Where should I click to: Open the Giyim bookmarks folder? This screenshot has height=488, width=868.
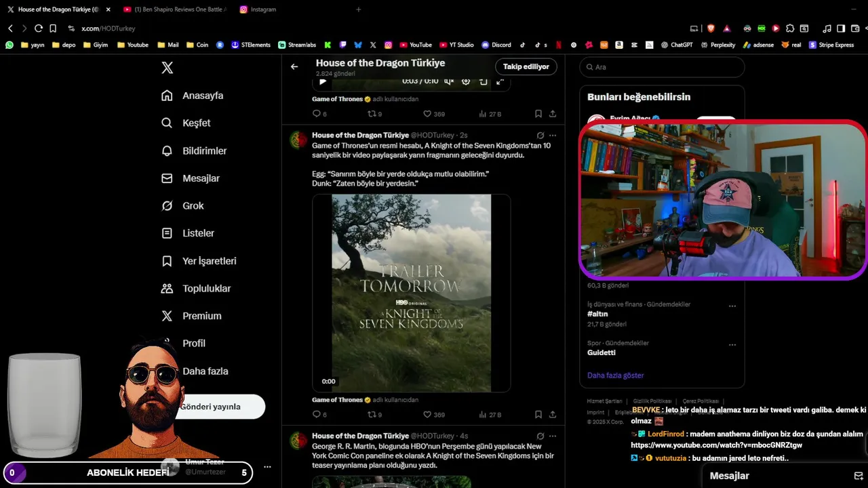pyautogui.click(x=96, y=45)
